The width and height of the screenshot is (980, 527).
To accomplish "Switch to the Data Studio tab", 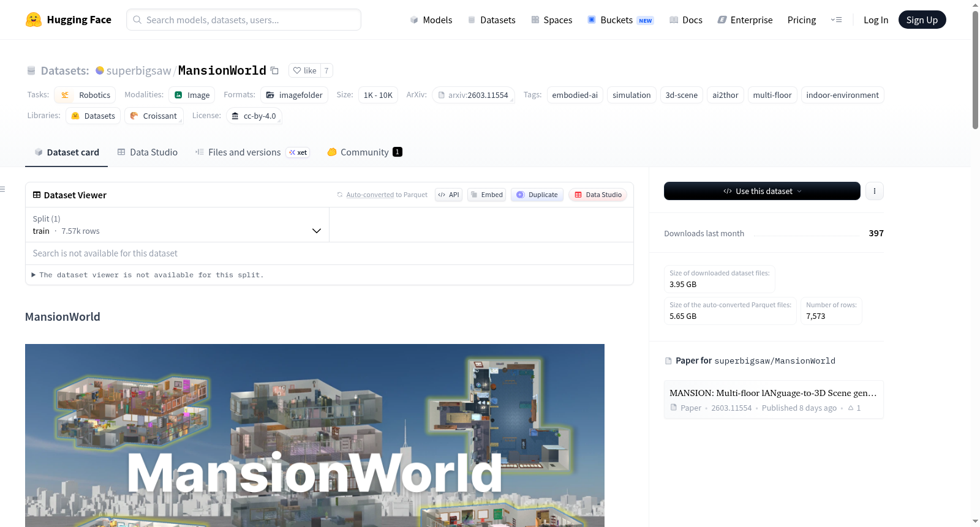I will 148,152.
